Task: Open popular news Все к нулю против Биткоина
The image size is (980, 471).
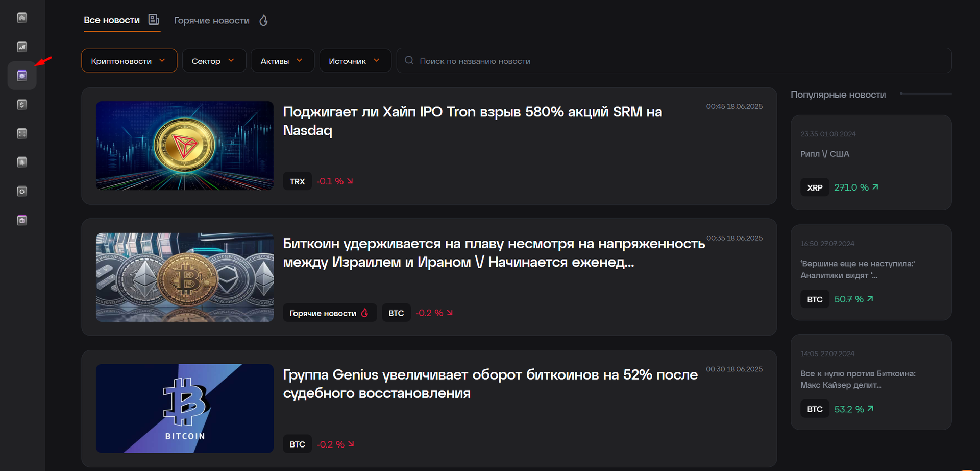Action: [858, 379]
